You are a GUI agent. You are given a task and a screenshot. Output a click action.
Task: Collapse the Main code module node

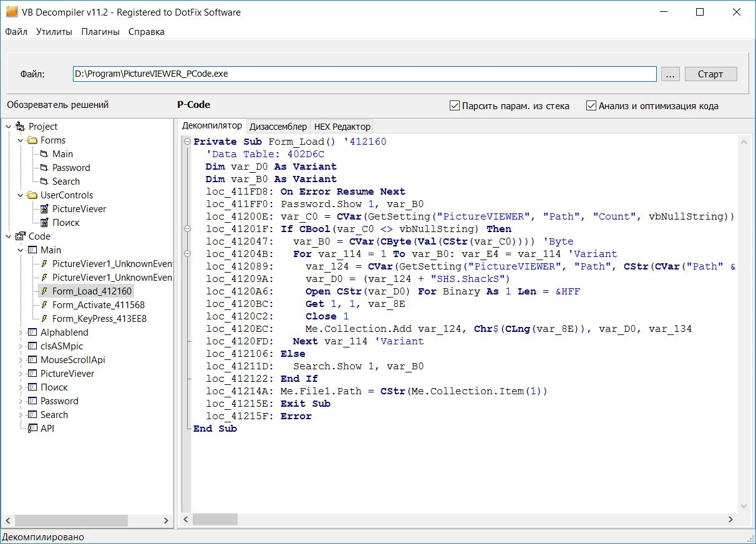click(21, 250)
